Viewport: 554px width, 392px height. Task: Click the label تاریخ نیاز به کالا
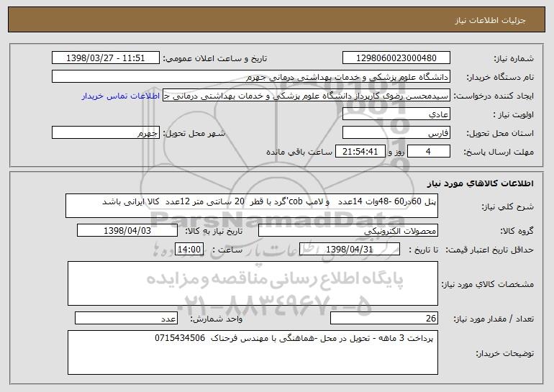(x=214, y=231)
